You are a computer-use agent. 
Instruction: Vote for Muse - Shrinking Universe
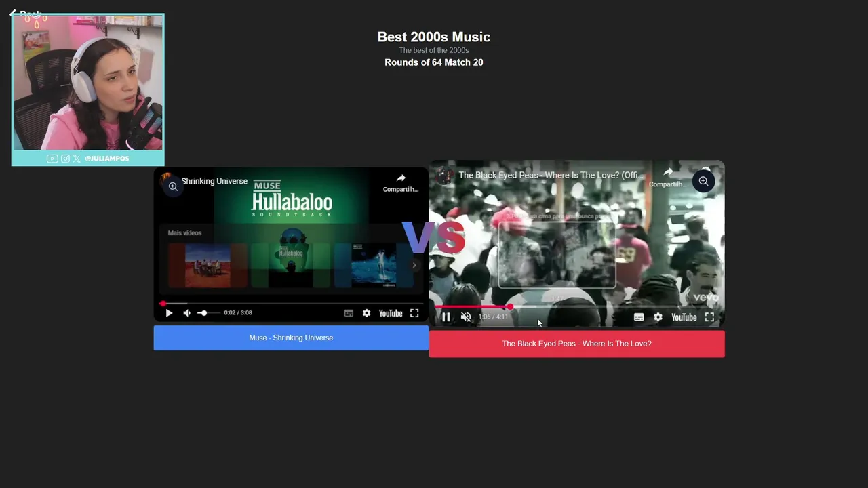point(291,338)
